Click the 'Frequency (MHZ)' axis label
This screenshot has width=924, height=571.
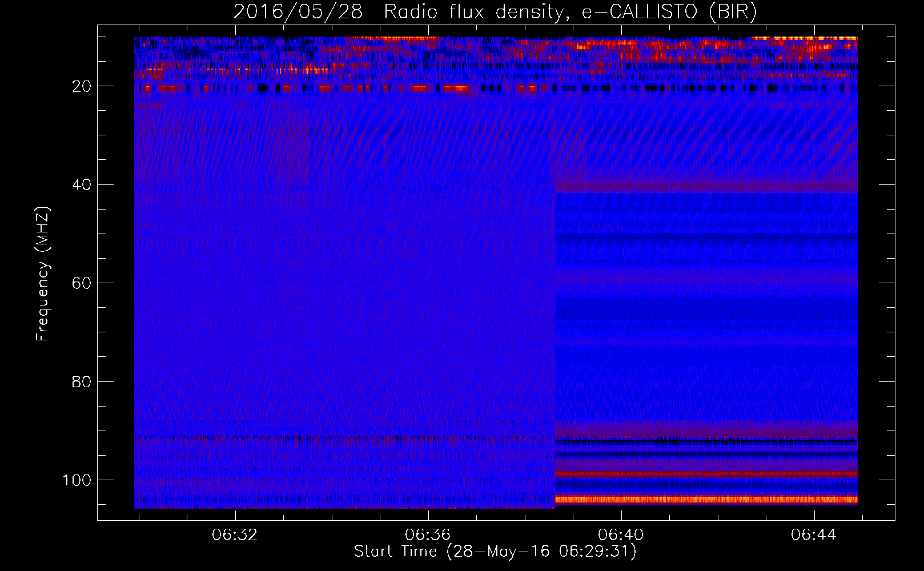point(43,274)
